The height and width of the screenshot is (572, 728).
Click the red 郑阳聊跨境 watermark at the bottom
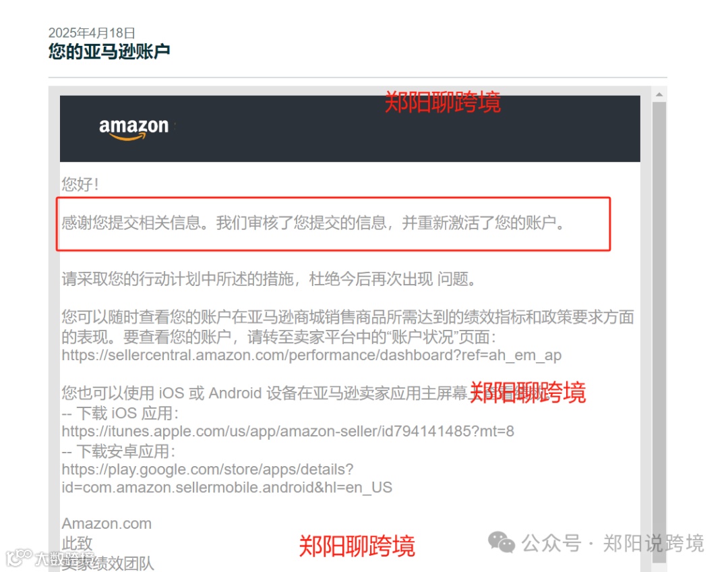(357, 546)
